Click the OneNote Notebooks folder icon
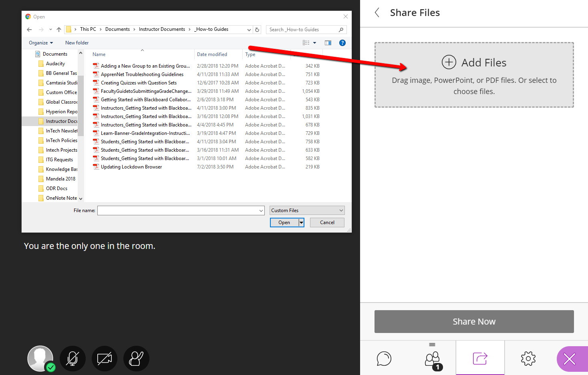 (41, 198)
